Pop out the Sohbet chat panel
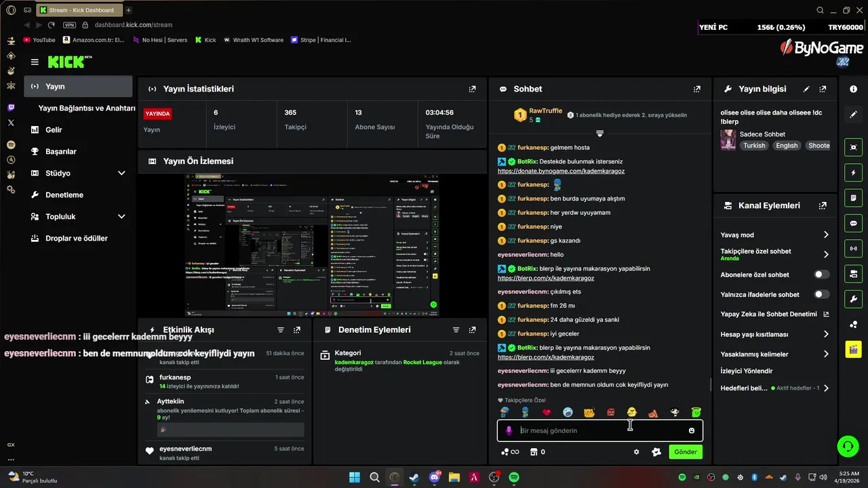Image resolution: width=868 pixels, height=488 pixels. [x=696, y=89]
